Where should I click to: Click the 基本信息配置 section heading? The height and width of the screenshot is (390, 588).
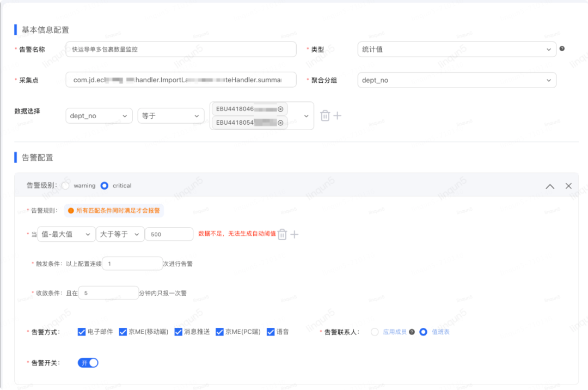coord(45,30)
